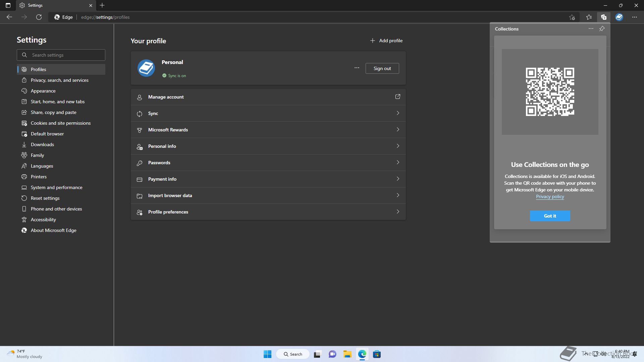
Task: Open tab actions menu icon
Action: click(8, 5)
